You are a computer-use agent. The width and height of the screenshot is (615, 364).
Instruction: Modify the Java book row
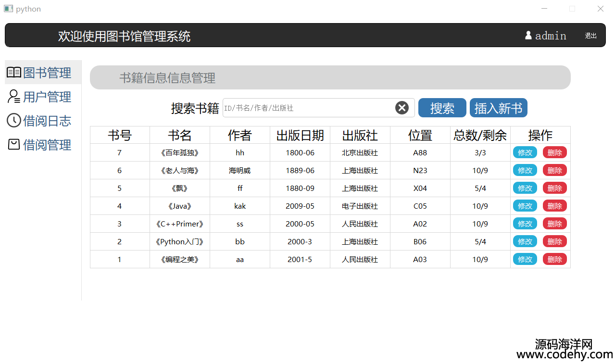[x=525, y=206]
